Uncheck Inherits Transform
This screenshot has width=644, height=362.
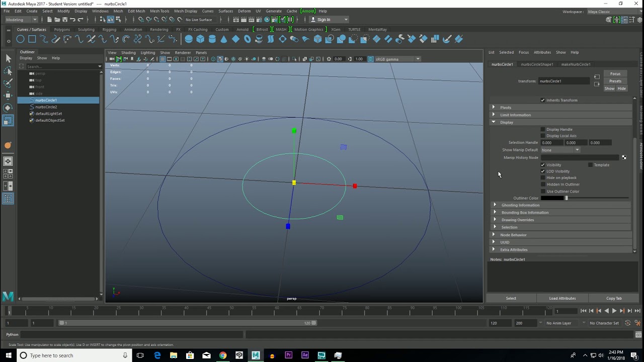[543, 100]
